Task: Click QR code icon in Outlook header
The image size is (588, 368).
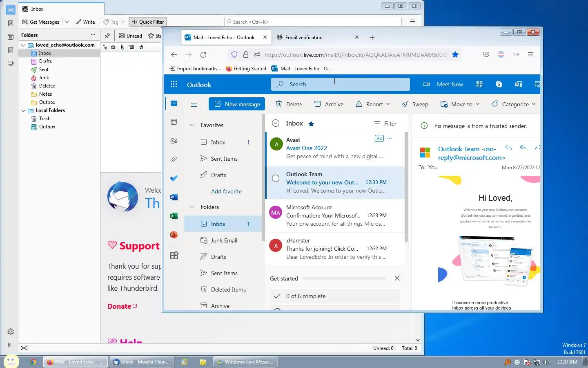Action: (479, 84)
